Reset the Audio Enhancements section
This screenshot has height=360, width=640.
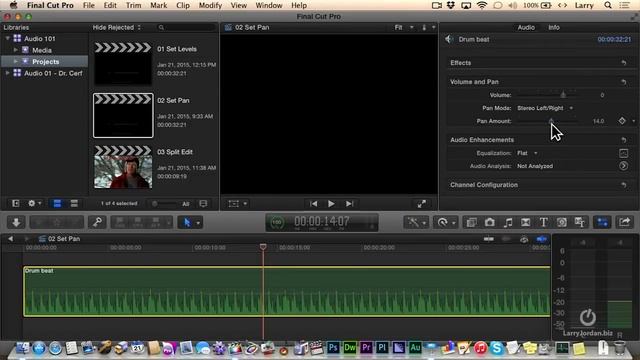pos(624,140)
